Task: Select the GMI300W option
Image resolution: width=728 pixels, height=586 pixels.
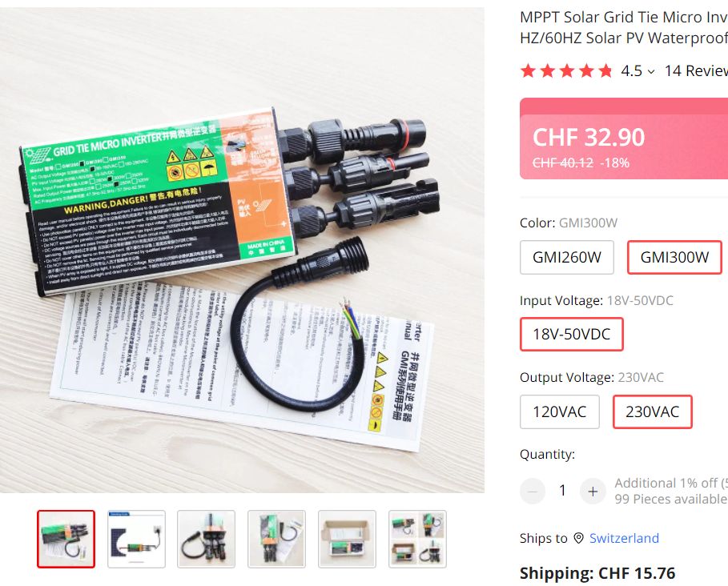Action: point(674,257)
